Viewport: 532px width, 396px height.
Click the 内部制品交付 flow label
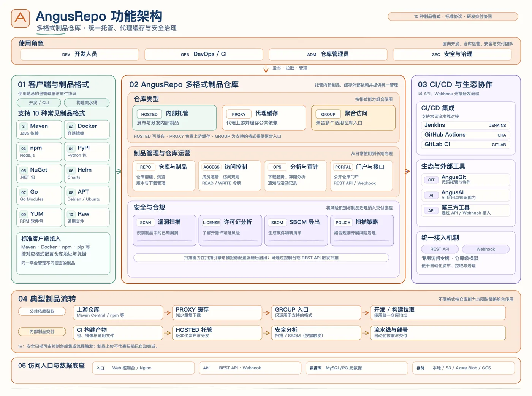pos(42,332)
